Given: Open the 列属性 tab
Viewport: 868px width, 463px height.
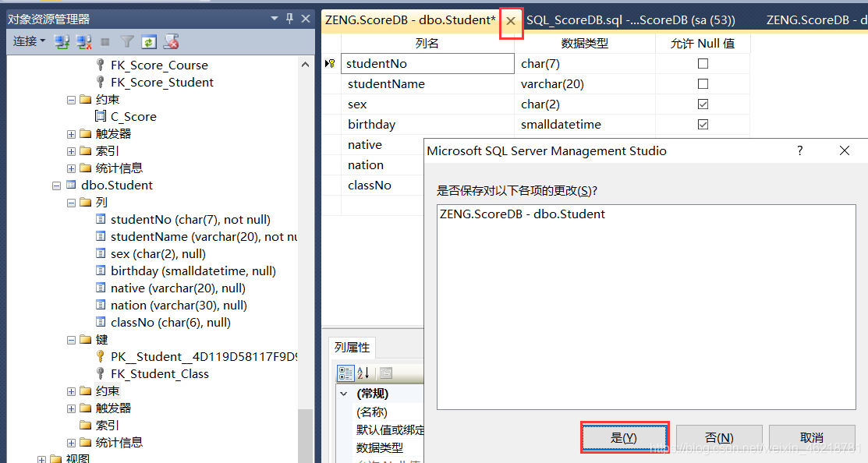Looking at the screenshot, I should (x=352, y=348).
